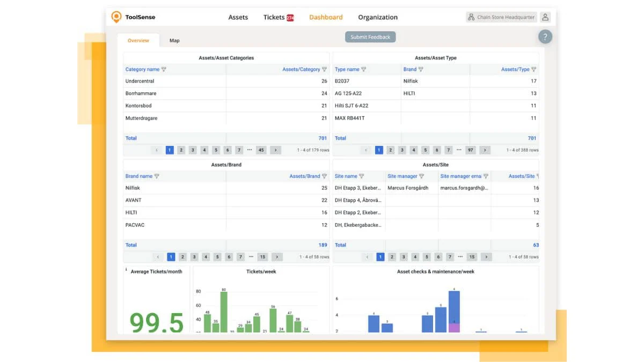The width and height of the screenshot is (644, 362).
Task: Jump to page 97 in Asset Type
Action: point(471,150)
